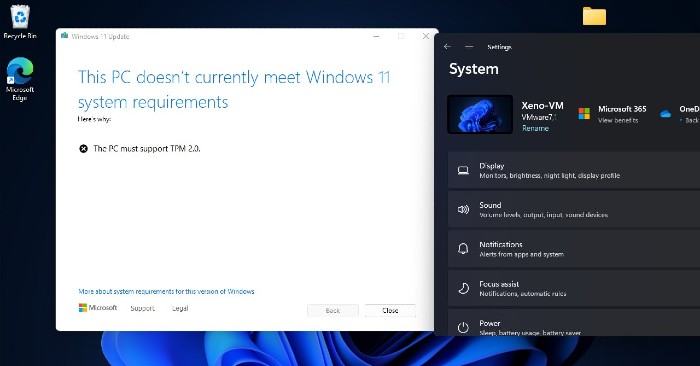Screen dimensions: 700x366
Task: Click the Close button in update dialog
Action: (x=390, y=310)
